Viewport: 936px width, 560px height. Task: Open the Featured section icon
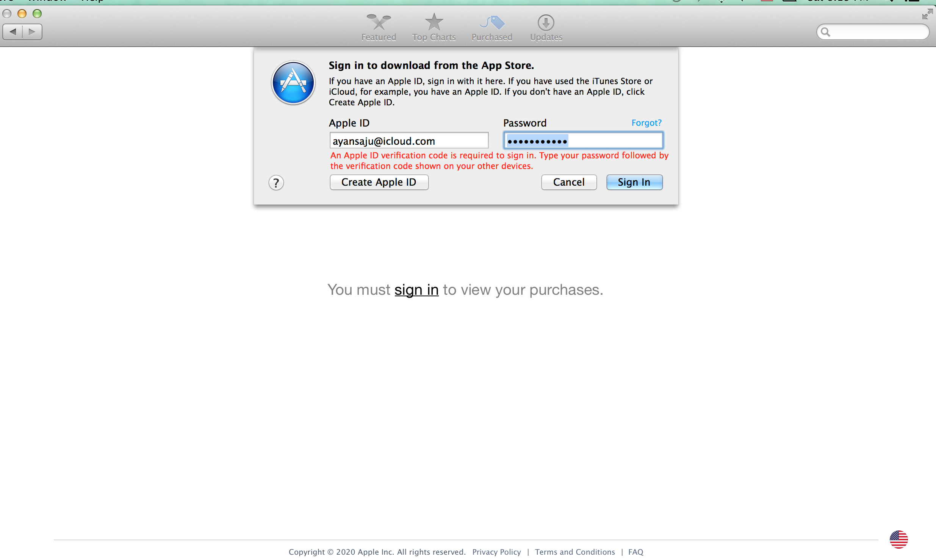pos(379,23)
